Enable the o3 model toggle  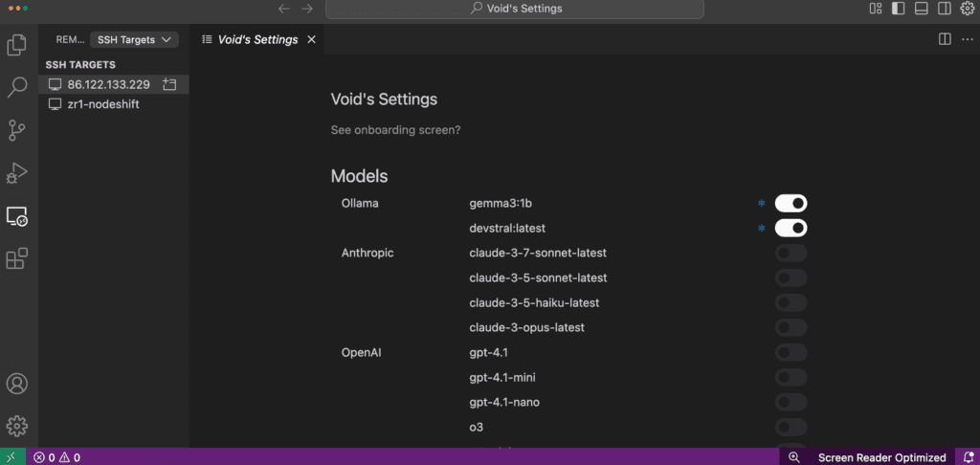click(791, 427)
